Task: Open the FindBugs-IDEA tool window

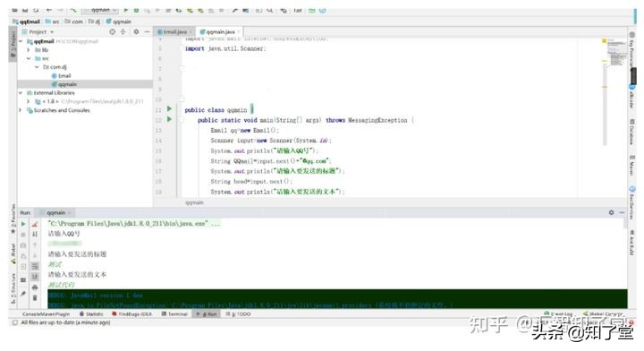Action: click(131, 314)
